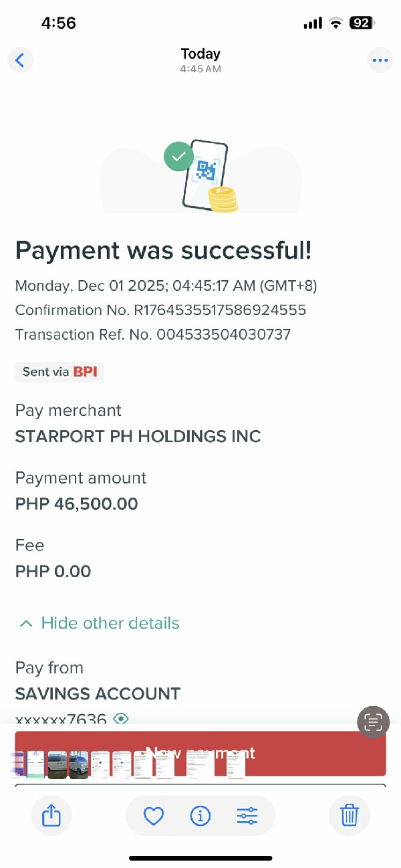The height and width of the screenshot is (868, 401).
Task: Tap the Sent via BPI badge
Action: click(59, 372)
